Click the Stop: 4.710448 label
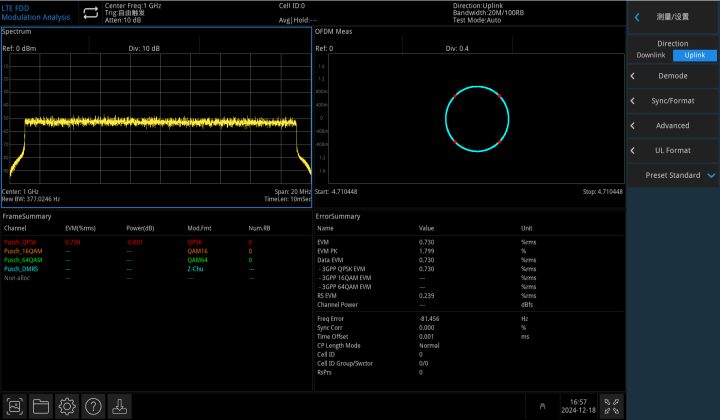The width and height of the screenshot is (720, 420). tap(602, 191)
